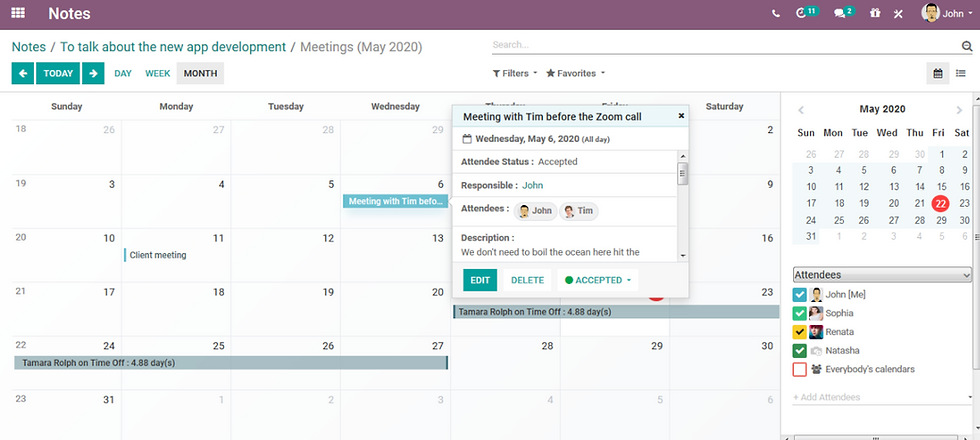Open activities clock icon with 11 badge
The width and height of the screenshot is (980, 440).
(x=807, y=12)
